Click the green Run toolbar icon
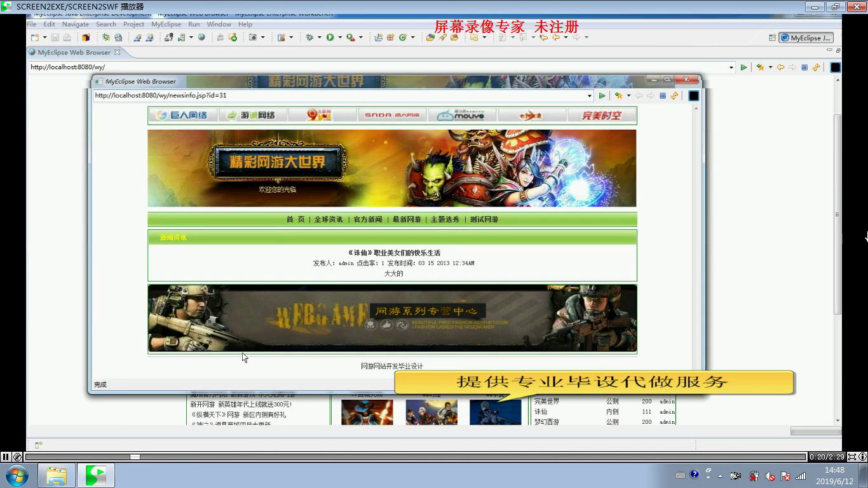 tap(330, 37)
